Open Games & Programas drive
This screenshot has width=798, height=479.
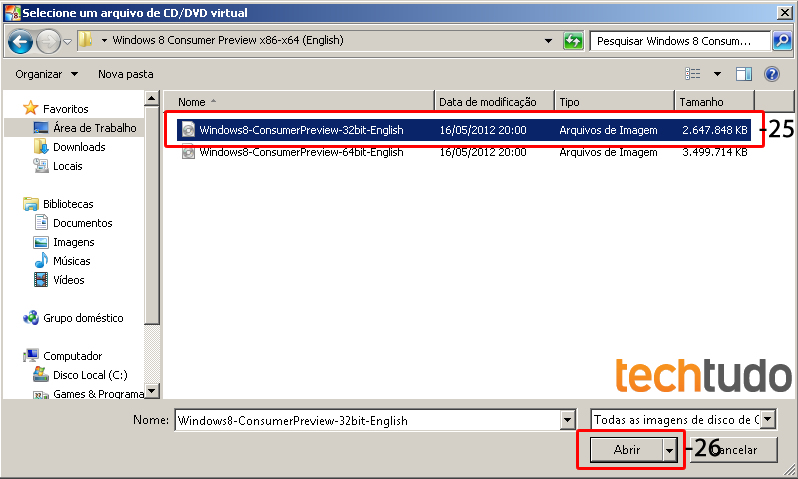[98, 394]
